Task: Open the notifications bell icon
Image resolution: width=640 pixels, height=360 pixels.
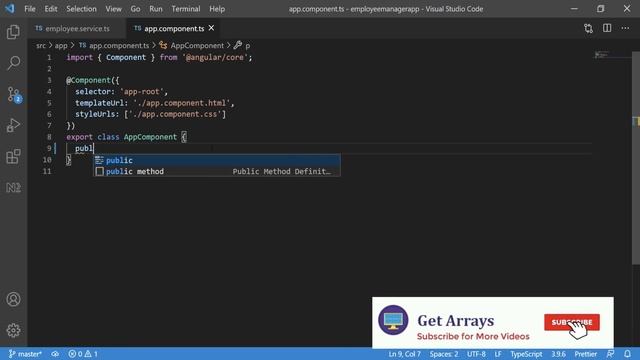Action: coord(627,354)
